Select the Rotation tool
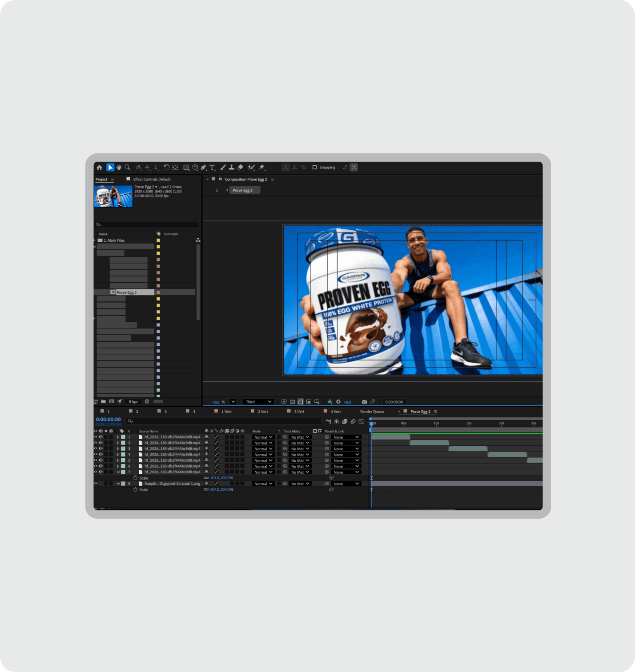 click(166, 168)
